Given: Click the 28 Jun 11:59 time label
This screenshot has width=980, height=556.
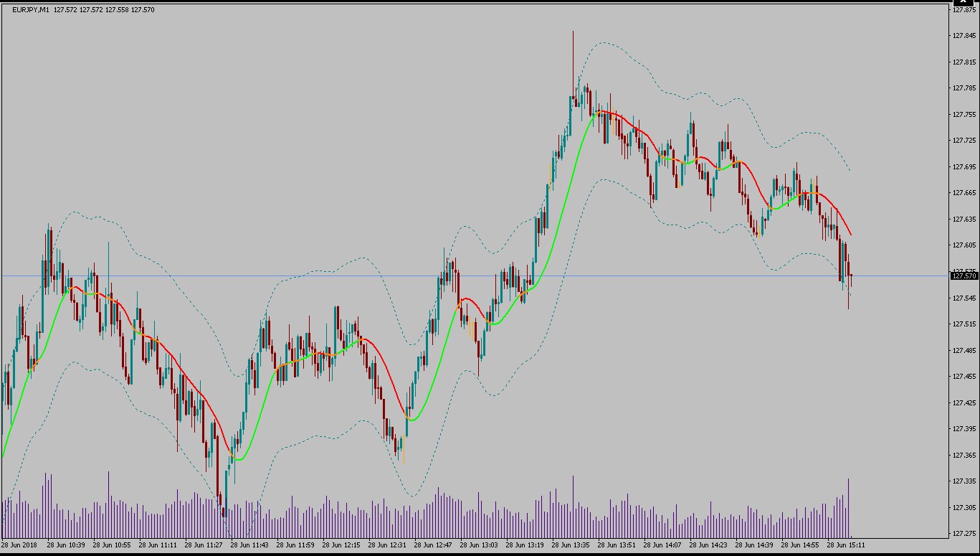Looking at the screenshot, I should click(x=295, y=545).
